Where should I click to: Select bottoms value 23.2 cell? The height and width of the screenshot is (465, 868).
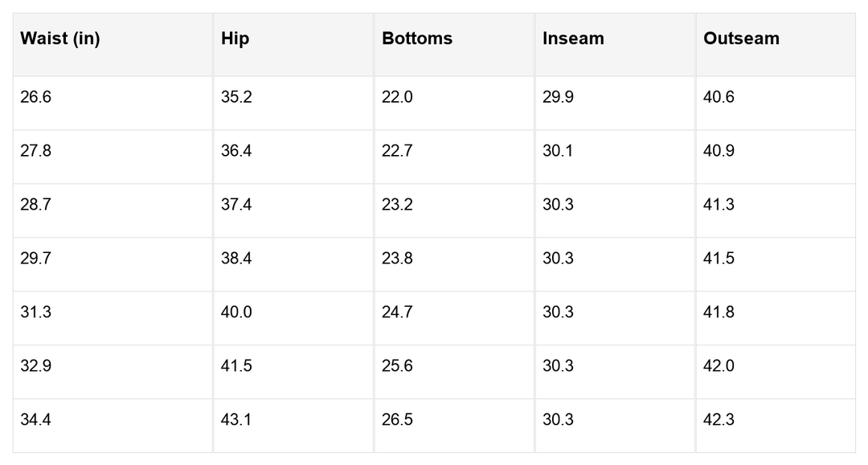click(x=397, y=205)
